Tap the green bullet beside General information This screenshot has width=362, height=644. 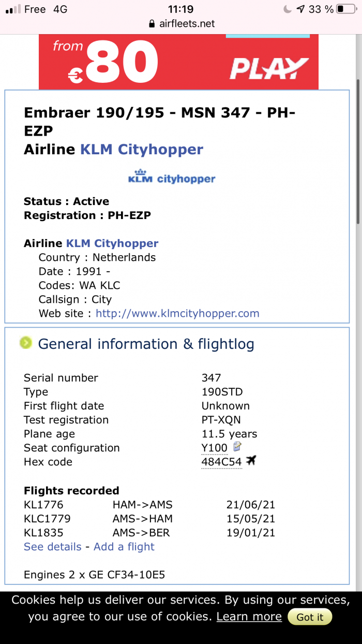click(25, 343)
